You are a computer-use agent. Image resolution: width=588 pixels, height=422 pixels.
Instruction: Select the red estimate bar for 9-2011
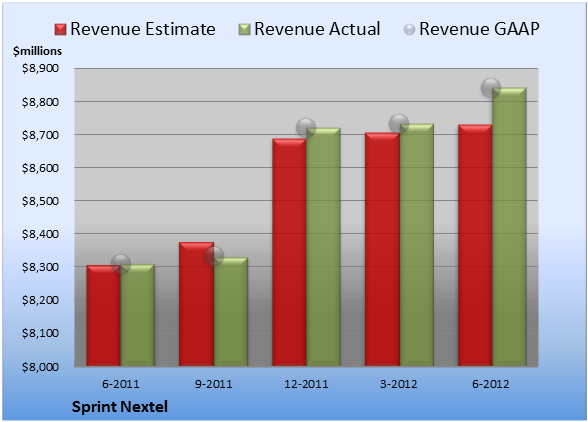coord(196,304)
